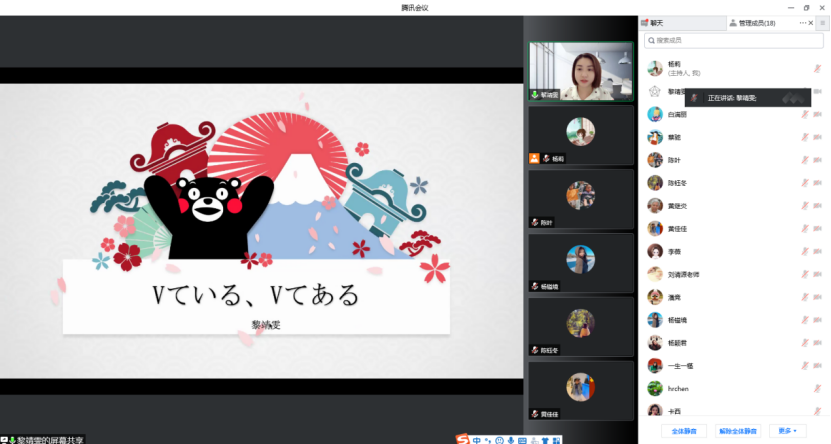Click camera icon next to 刘清源老师
This screenshot has height=444, width=831.
tap(819, 274)
